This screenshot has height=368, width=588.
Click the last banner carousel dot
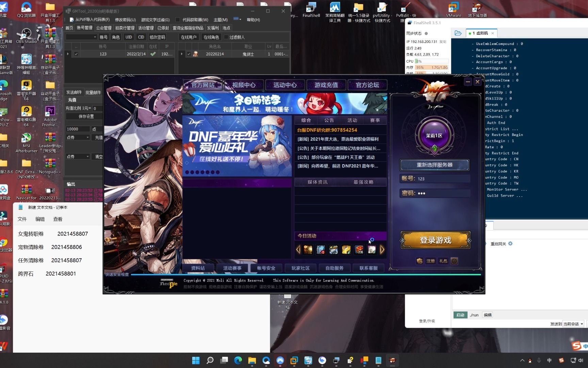218,172
